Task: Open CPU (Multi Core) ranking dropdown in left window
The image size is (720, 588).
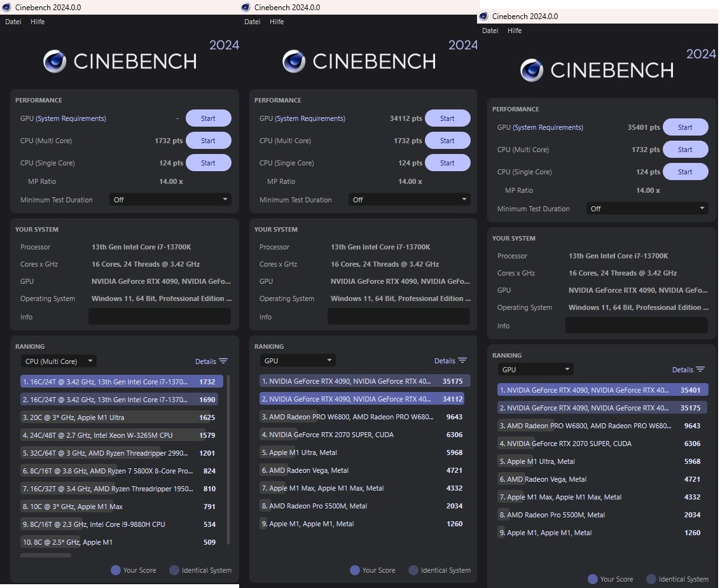Action: (59, 361)
